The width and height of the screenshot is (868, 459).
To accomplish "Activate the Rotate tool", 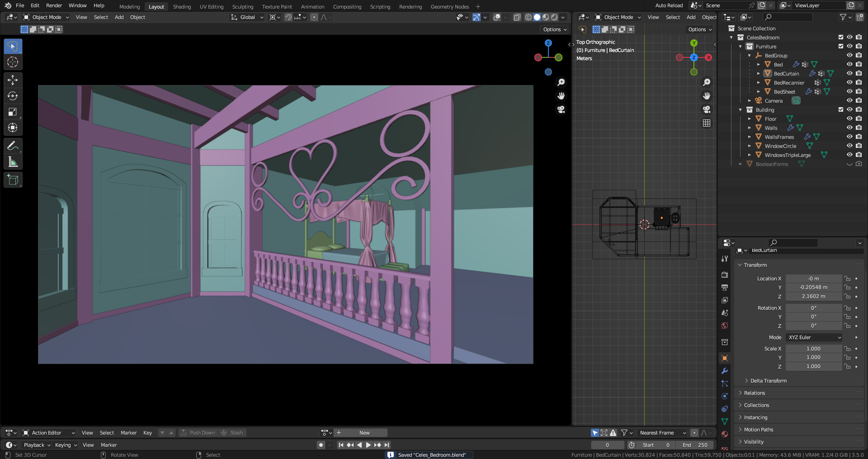I will 13,96.
